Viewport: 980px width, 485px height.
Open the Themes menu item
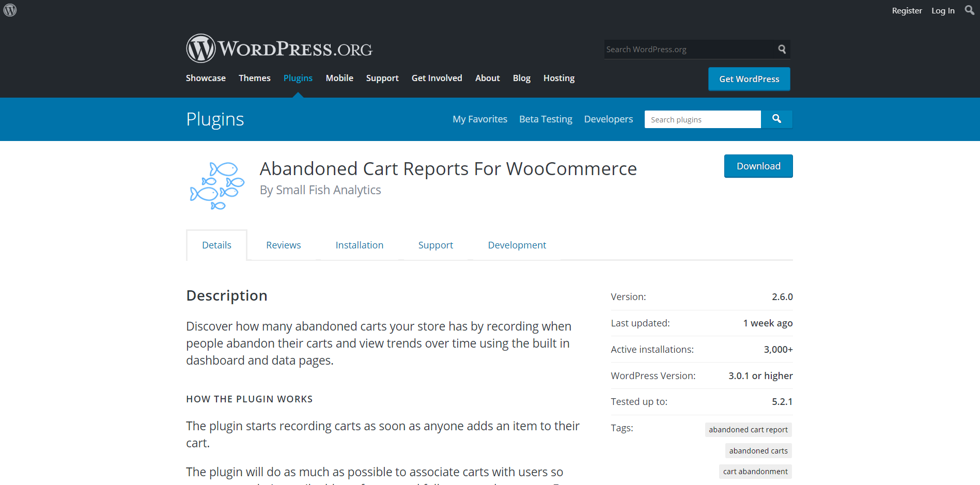pos(254,78)
